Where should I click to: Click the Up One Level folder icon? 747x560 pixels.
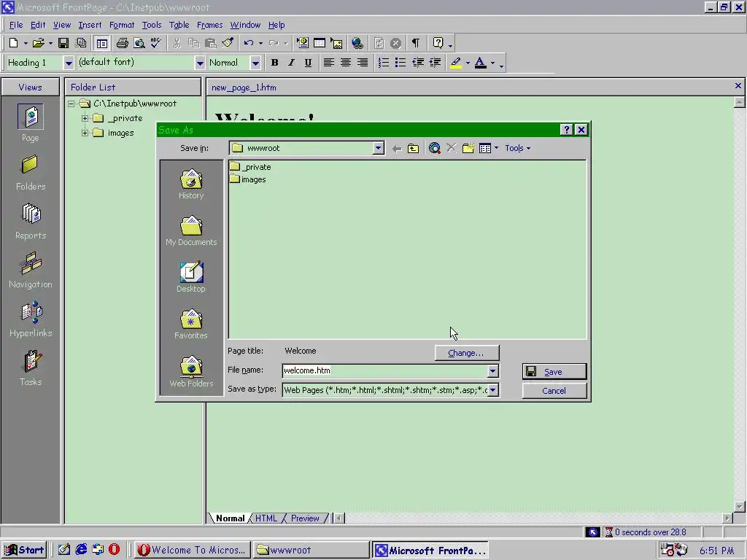(x=413, y=148)
